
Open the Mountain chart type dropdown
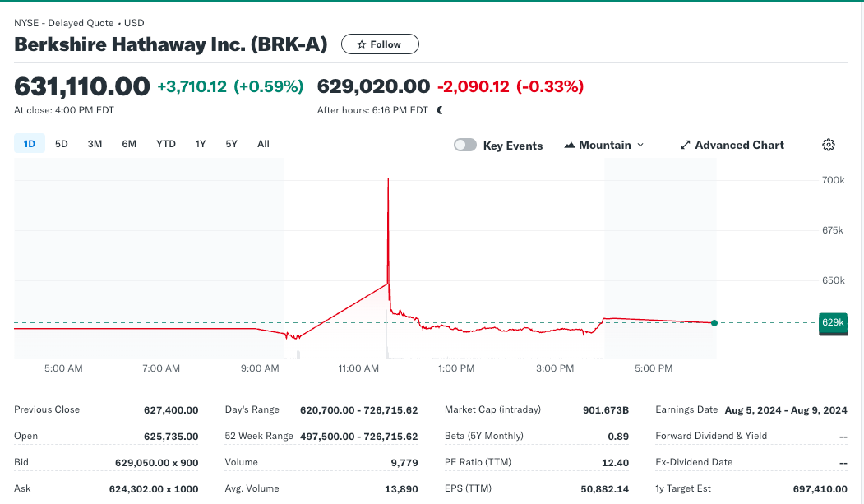[x=604, y=145]
